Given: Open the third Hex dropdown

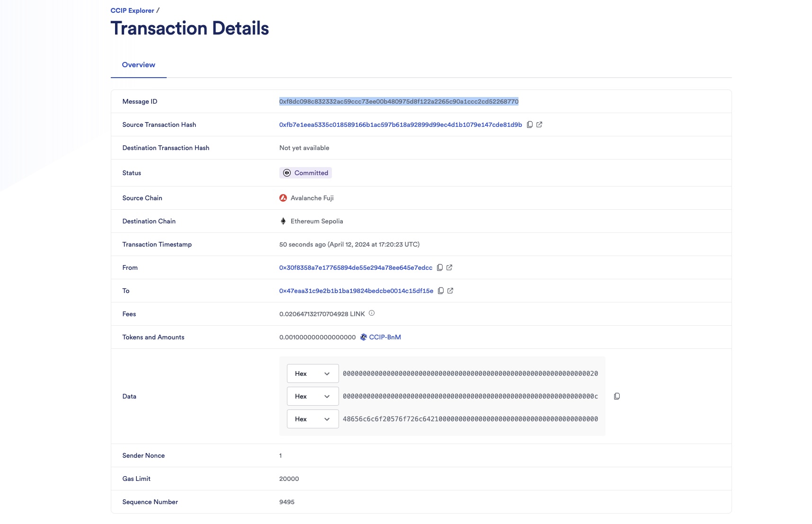Looking at the screenshot, I should click(x=312, y=418).
